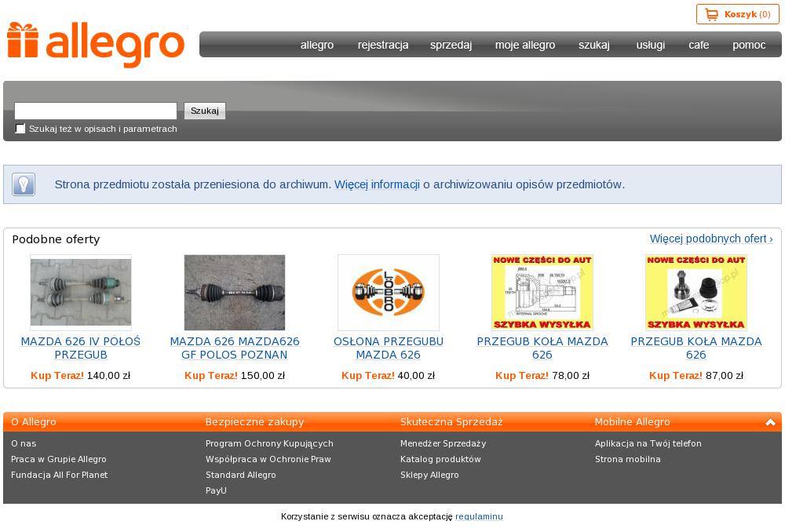The width and height of the screenshot is (785, 532).
Task: Click the Podobne oferty section heading
Action: [56, 239]
